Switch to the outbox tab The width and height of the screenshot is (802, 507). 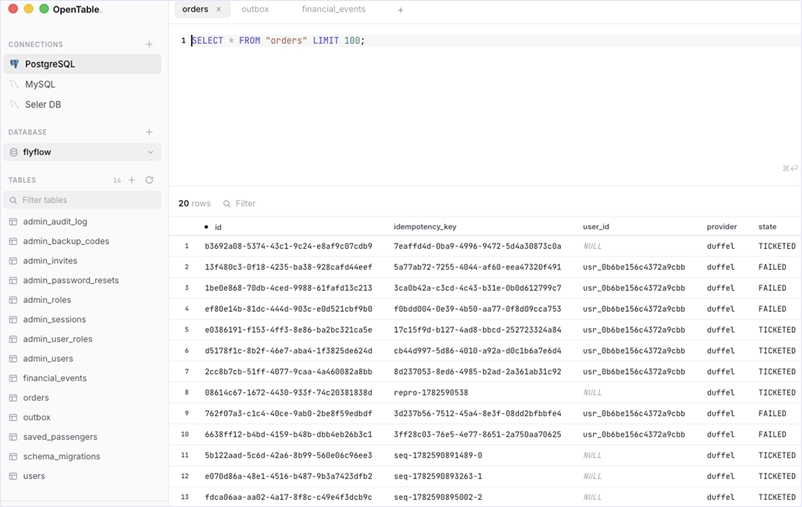tap(255, 9)
